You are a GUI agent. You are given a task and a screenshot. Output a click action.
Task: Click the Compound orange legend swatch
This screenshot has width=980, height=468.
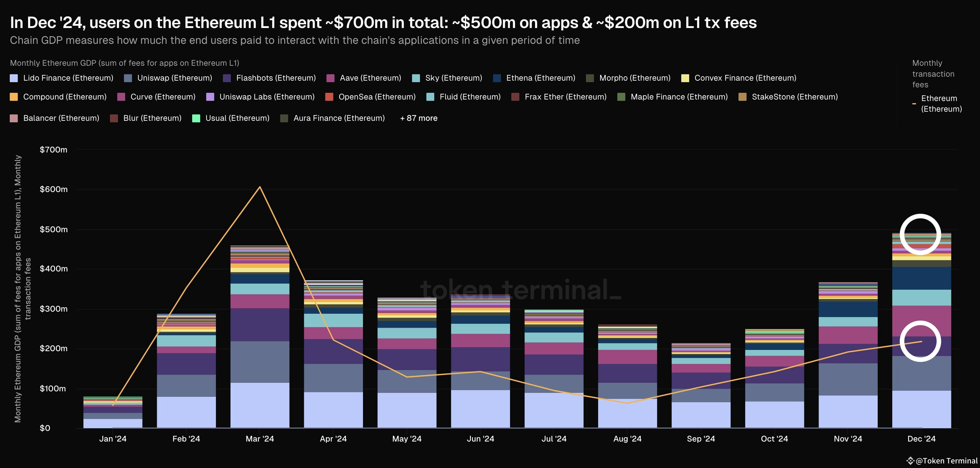[14, 97]
